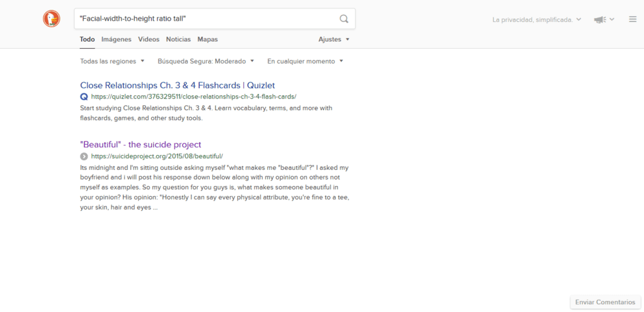This screenshot has width=644, height=312.
Task: Expand Búsqueda Segura: Moderado dropdown
Action: tap(206, 61)
